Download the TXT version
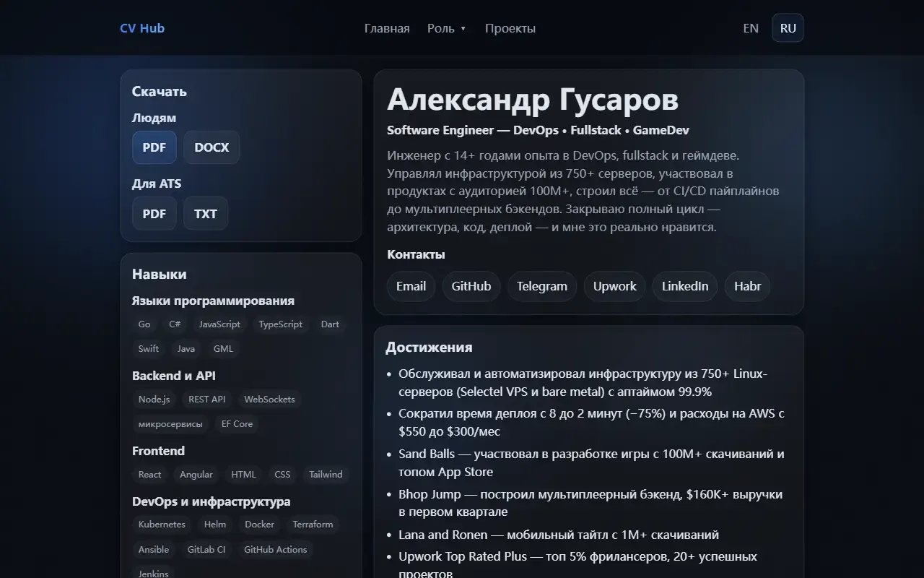The height and width of the screenshot is (578, 924). (x=206, y=213)
